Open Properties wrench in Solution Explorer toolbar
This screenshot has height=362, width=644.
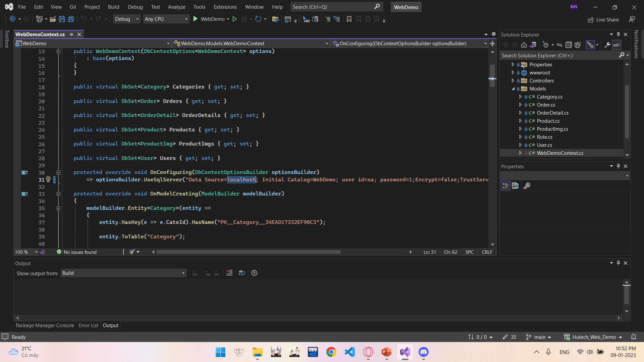(607, 45)
